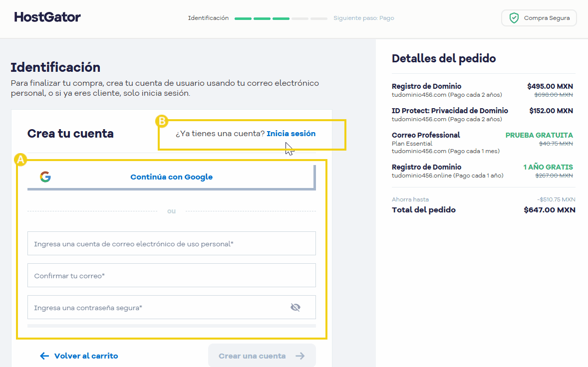
Task: Click the Crea tu cuenta heading
Action: [70, 134]
